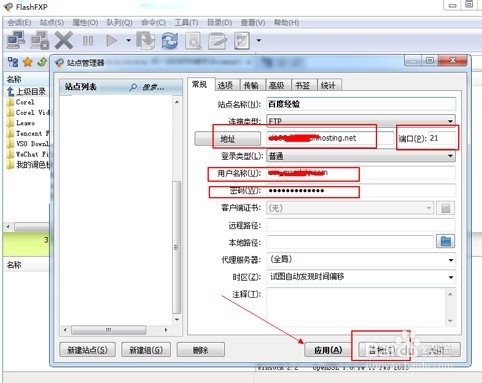Viewport: 482px width, 383px height.
Task: Click the site list vertical scrollbar
Action: 177,248
